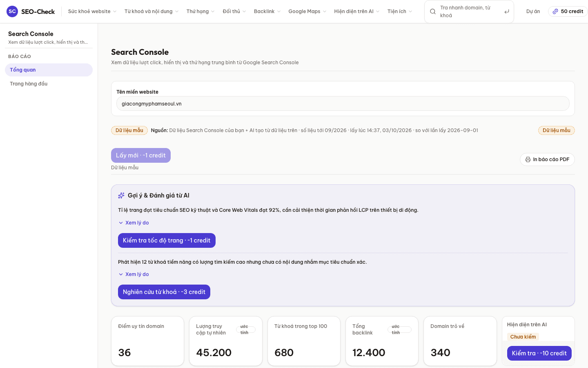Viewport: 588px width, 368px height.
Task: Open the Sức khoẻ website menu
Action: pos(92,11)
